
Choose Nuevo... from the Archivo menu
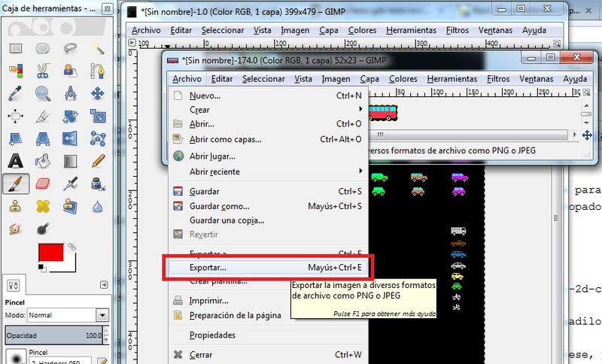[268, 96]
